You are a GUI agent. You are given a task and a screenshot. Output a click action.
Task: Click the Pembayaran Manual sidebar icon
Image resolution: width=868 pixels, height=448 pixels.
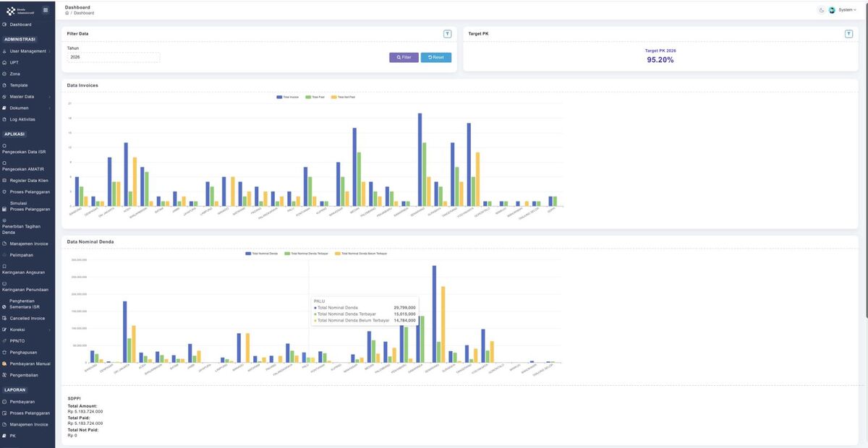[x=4, y=363]
